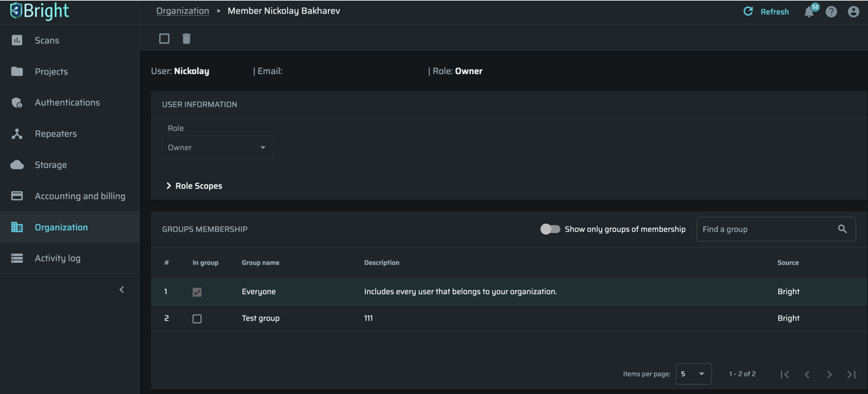Go to next page of groups

tap(829, 374)
